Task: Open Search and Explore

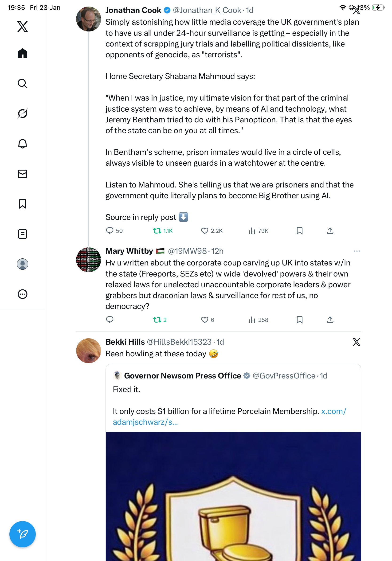Action: 23,84
